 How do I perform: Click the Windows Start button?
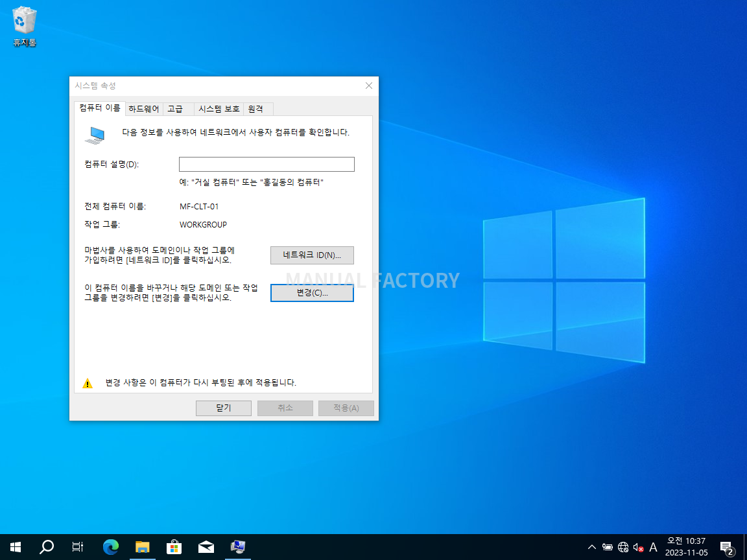click(16, 547)
